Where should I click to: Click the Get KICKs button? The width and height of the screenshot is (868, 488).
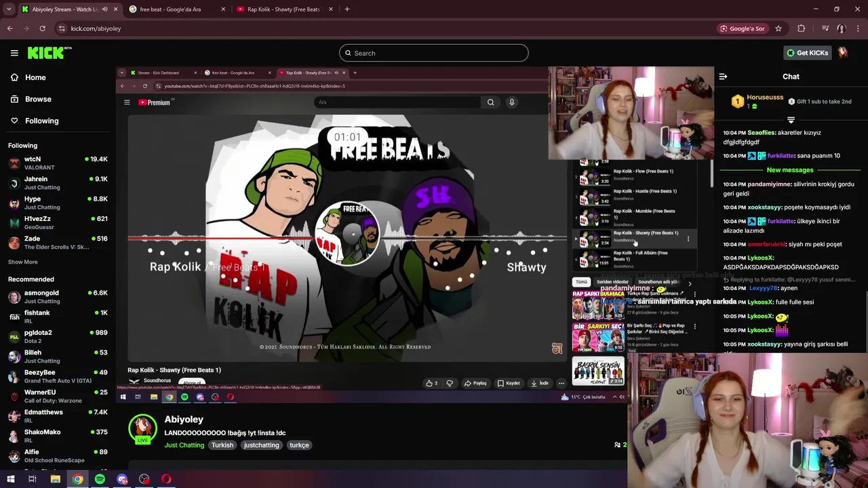(x=807, y=53)
